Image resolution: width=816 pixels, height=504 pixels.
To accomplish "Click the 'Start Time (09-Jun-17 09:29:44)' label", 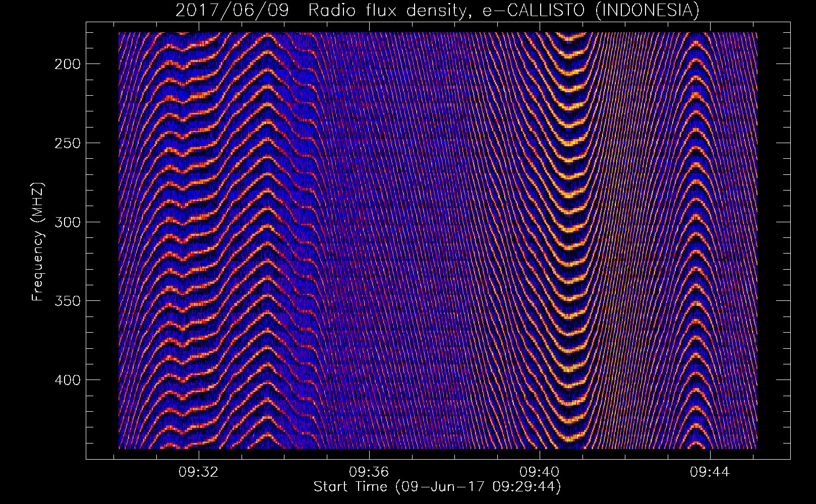I will [437, 487].
